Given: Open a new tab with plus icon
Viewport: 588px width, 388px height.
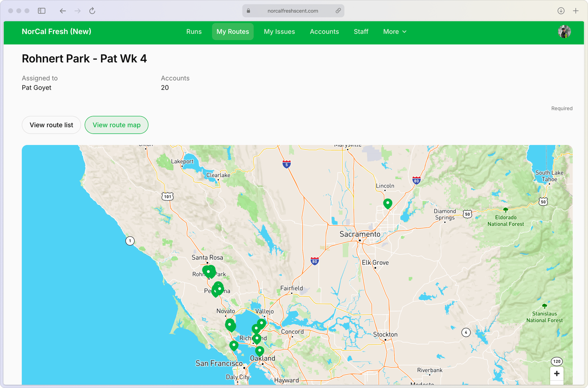Looking at the screenshot, I should pyautogui.click(x=576, y=11).
